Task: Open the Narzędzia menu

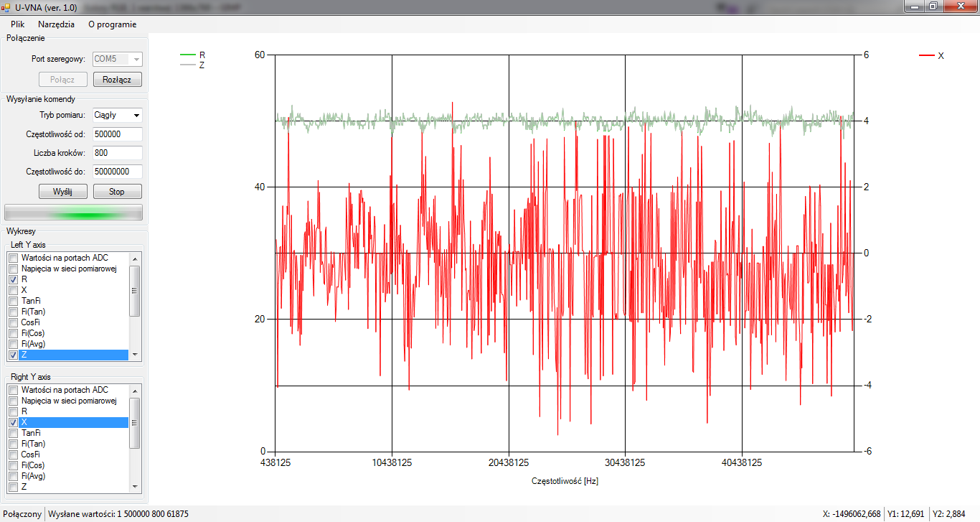Action: 56,24
